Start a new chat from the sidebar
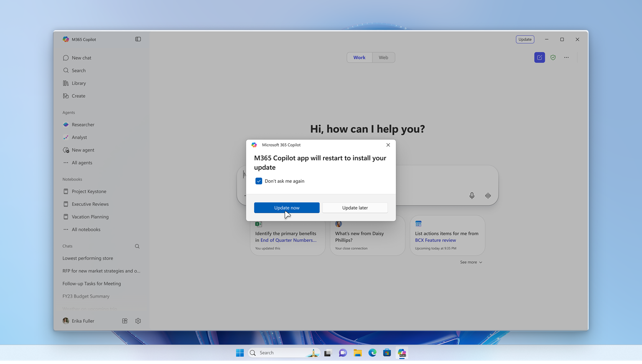Viewport: 642px width, 364px height. [81, 58]
